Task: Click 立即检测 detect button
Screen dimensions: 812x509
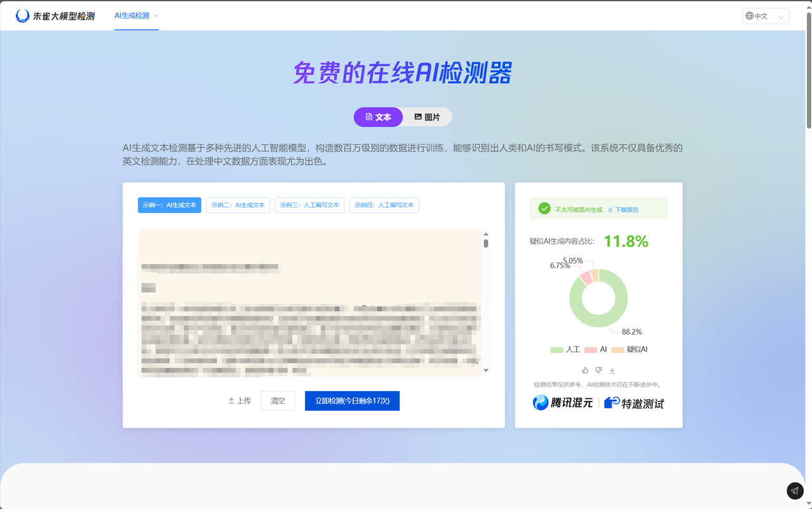Action: tap(352, 401)
